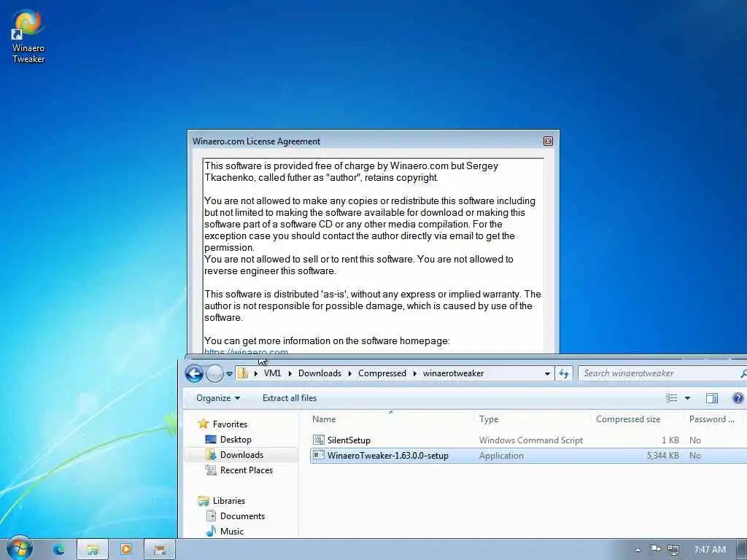Open the Action Center flag icon
Screen dimensions: 747x560
[656, 549]
